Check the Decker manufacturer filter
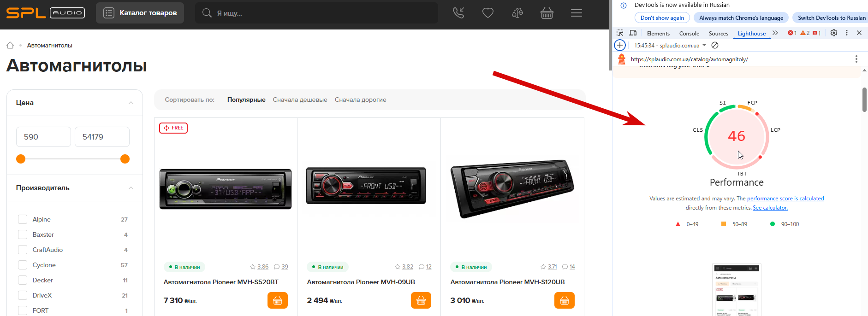This screenshot has width=868, height=316. pos(23,280)
